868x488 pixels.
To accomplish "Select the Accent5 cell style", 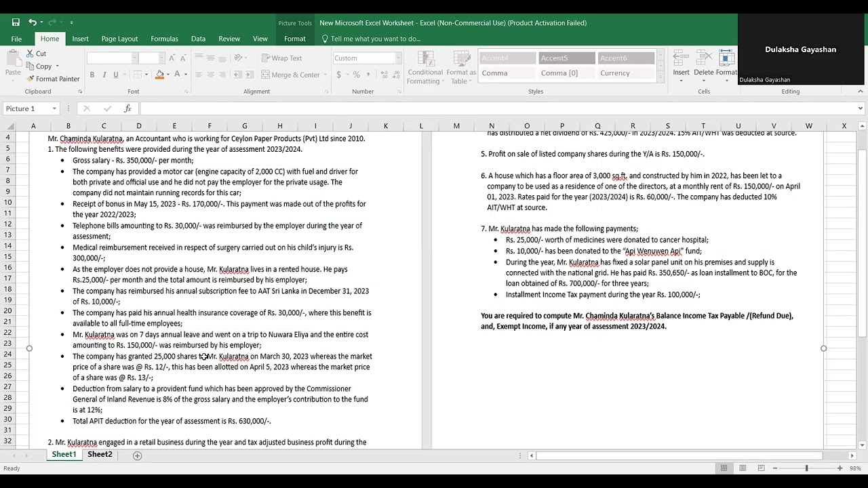I will pos(567,58).
